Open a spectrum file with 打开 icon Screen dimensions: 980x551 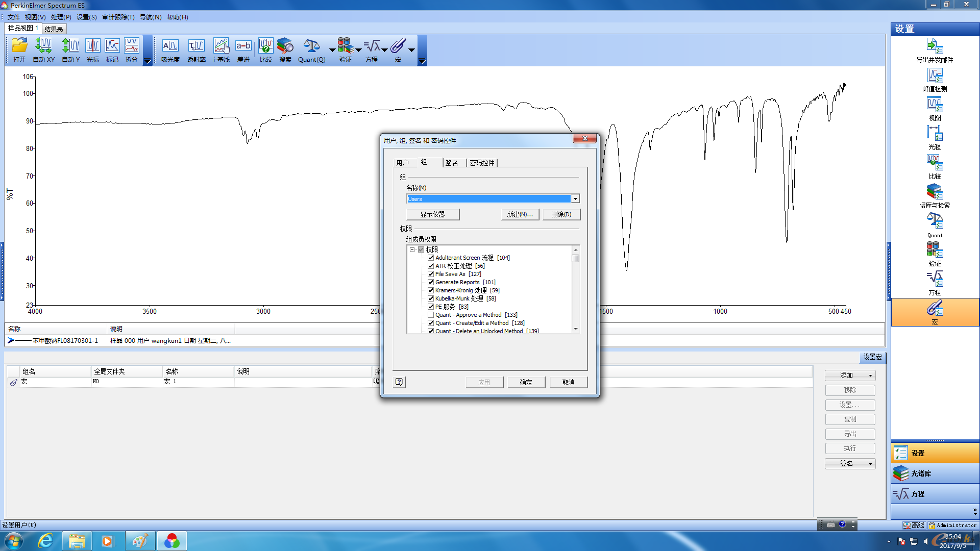(19, 50)
